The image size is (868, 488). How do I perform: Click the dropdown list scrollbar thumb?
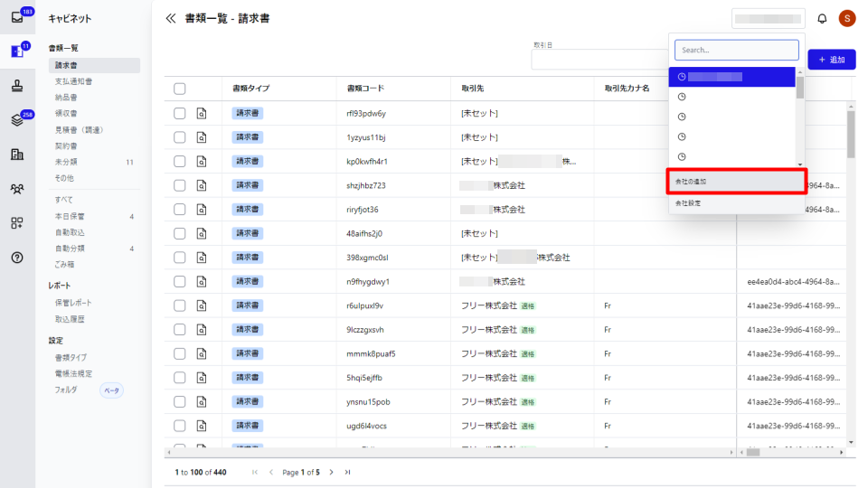pos(800,88)
